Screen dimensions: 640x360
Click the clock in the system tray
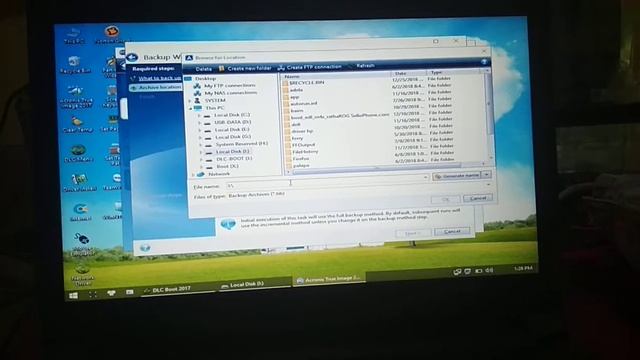(523, 269)
